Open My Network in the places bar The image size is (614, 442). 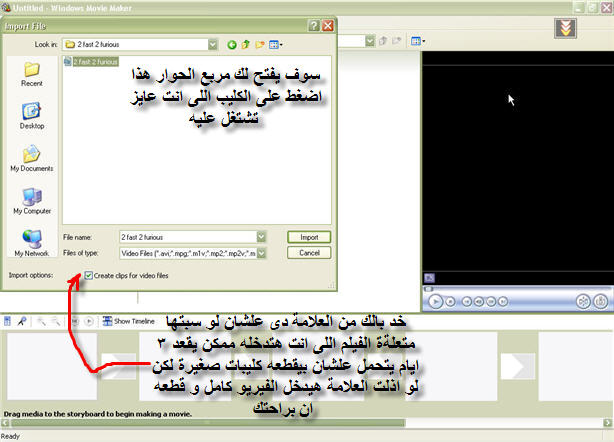(31, 243)
